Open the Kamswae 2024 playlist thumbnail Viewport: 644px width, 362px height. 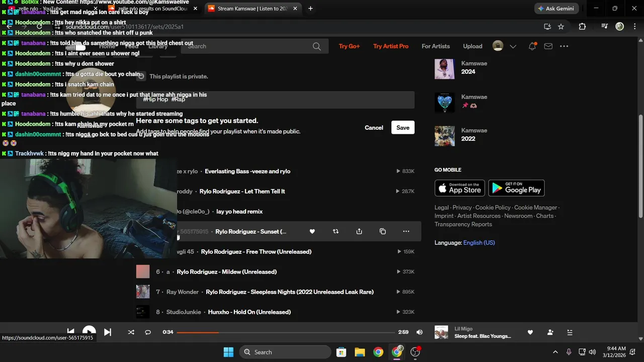point(445,69)
